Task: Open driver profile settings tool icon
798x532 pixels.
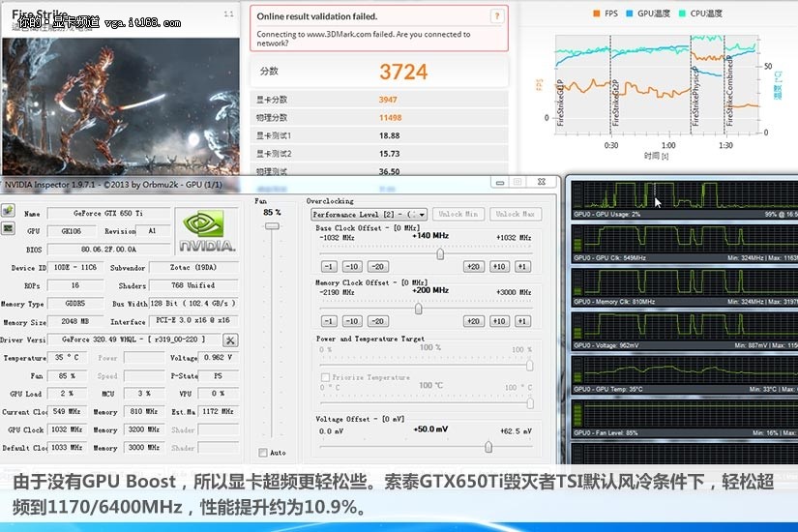Action: (x=230, y=340)
